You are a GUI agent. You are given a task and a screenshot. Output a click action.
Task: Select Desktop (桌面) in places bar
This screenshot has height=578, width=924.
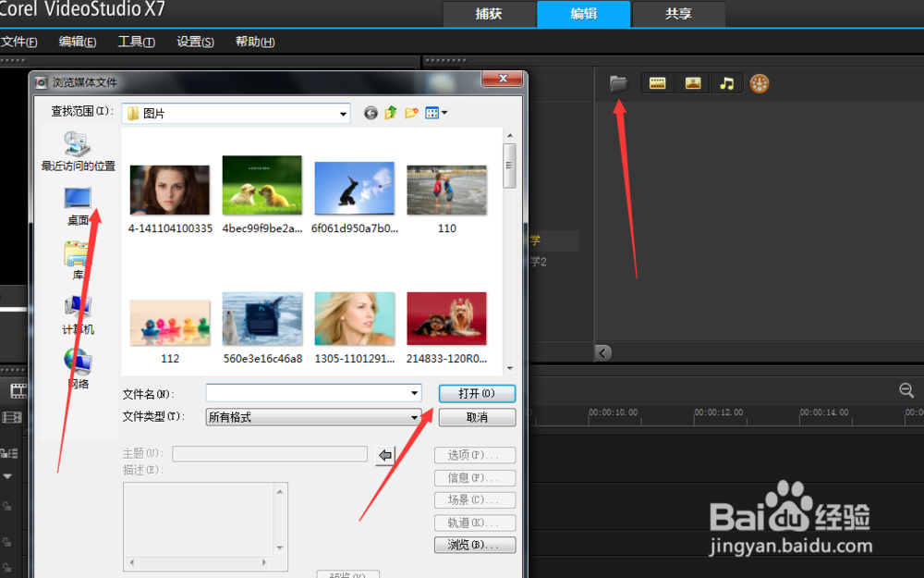(78, 207)
